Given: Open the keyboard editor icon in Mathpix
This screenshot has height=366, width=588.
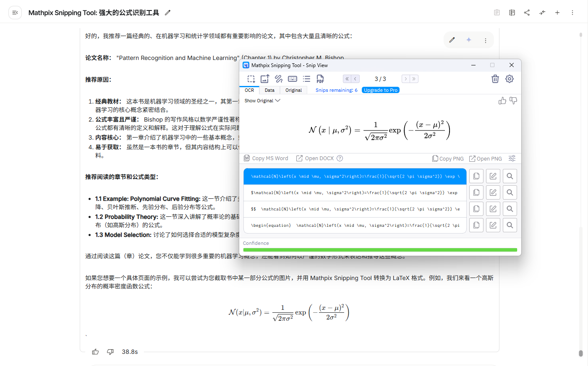Looking at the screenshot, I should coord(293,79).
